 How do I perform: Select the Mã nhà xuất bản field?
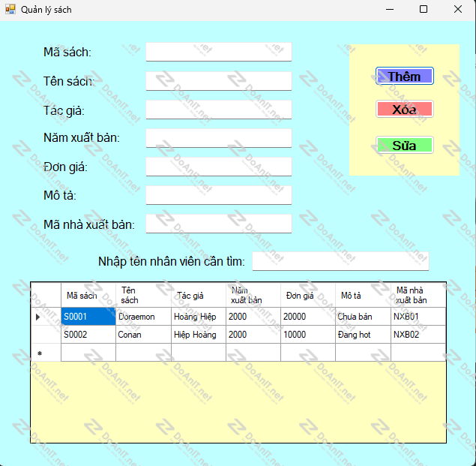pyautogui.click(x=218, y=224)
